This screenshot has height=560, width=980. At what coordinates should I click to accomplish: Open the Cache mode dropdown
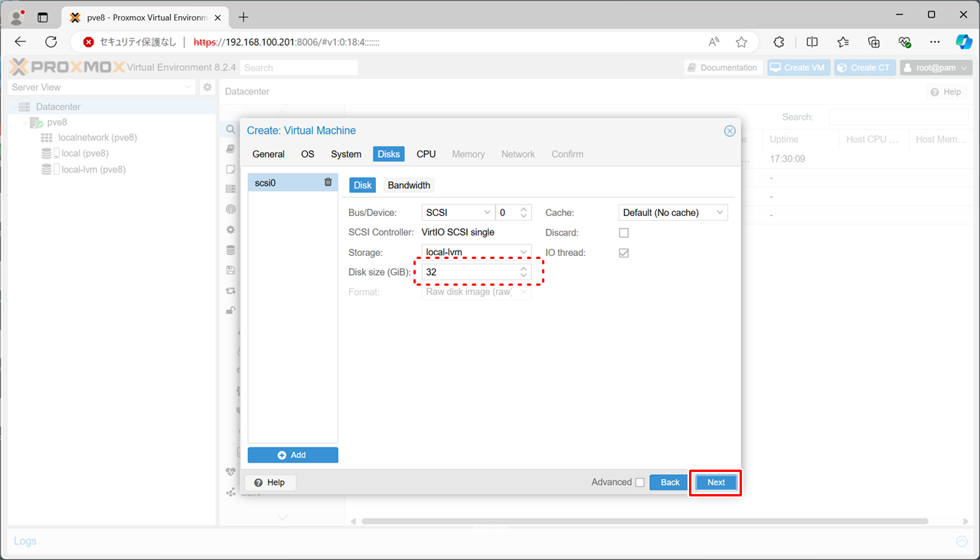click(672, 213)
